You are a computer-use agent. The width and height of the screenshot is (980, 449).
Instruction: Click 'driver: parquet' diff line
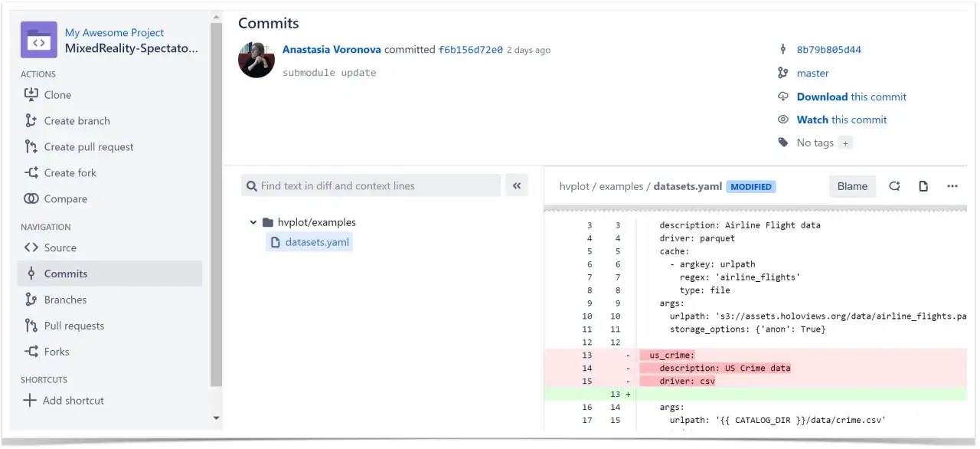(x=697, y=238)
